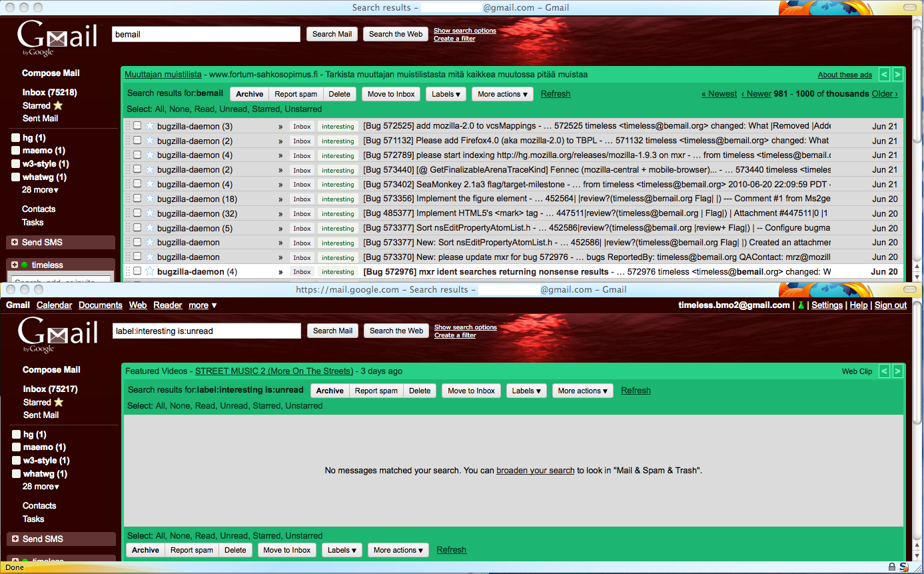Click the Gmail logo in the top window
924x574 pixels.
coord(57,39)
